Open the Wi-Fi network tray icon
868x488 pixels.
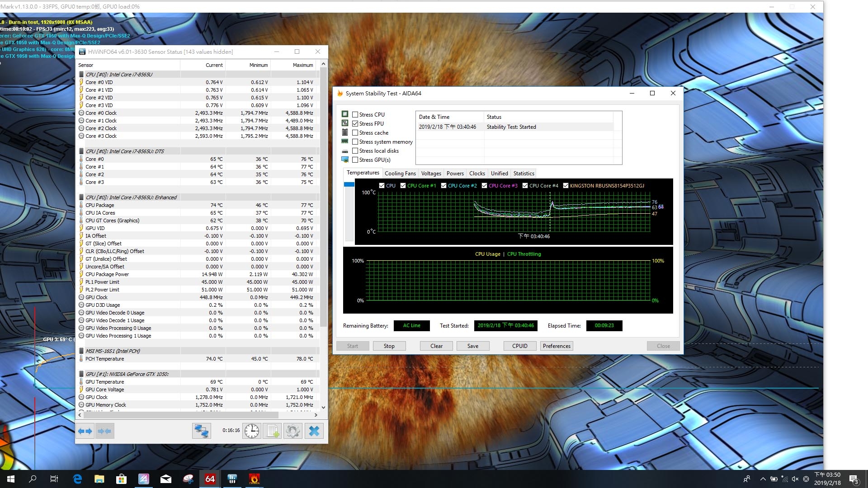tap(785, 479)
